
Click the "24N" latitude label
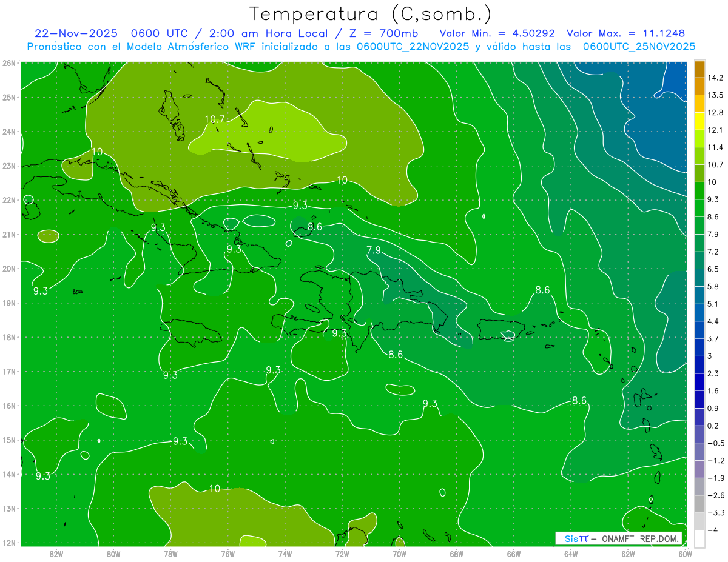pyautogui.click(x=9, y=132)
